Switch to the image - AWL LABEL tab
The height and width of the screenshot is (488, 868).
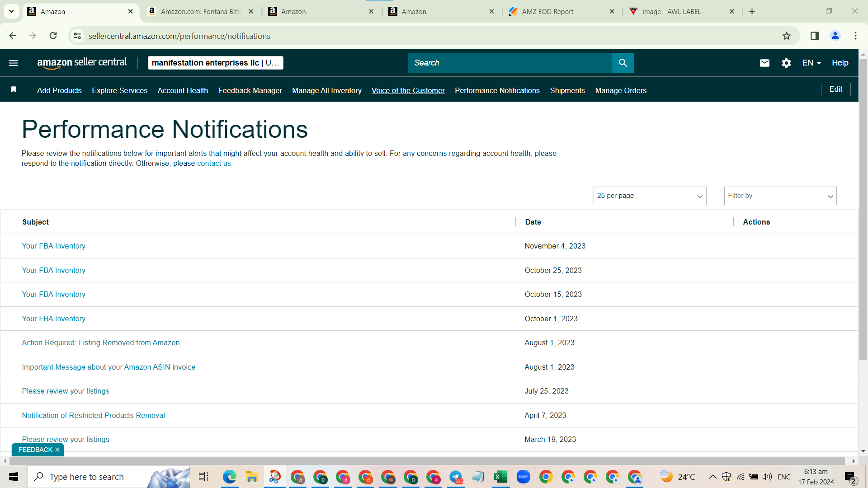tap(681, 12)
